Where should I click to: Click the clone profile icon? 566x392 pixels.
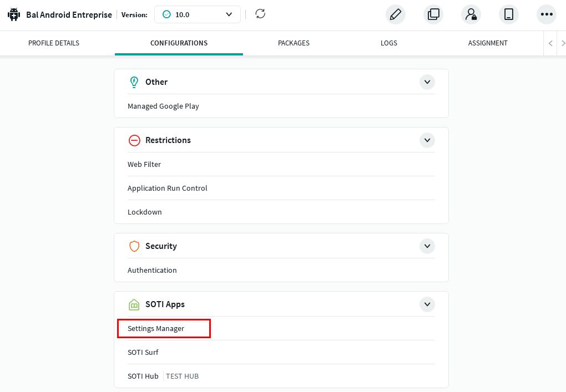coord(433,14)
